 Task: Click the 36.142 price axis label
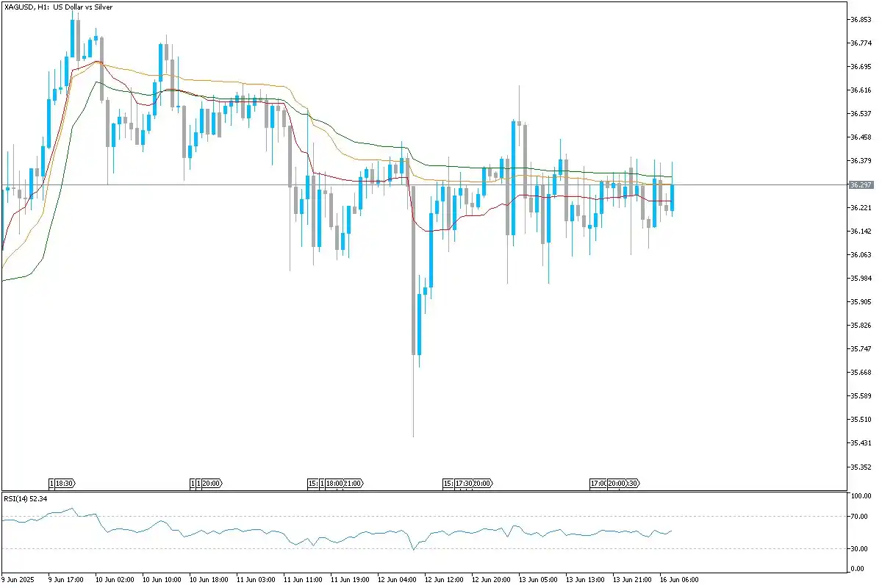tap(860, 232)
